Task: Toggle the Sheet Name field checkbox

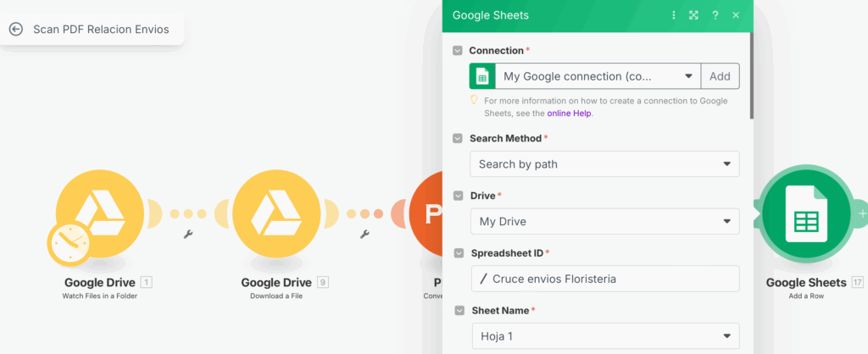Action: pyautogui.click(x=459, y=311)
